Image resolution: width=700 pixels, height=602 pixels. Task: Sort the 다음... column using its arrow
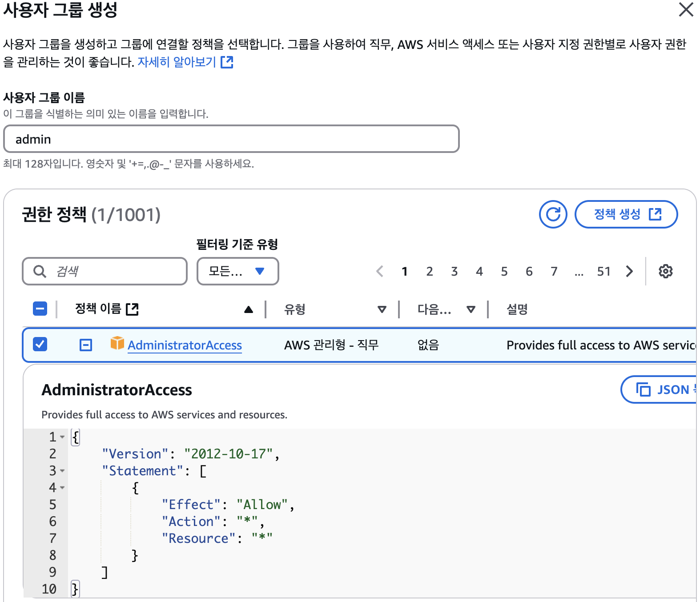(x=471, y=309)
